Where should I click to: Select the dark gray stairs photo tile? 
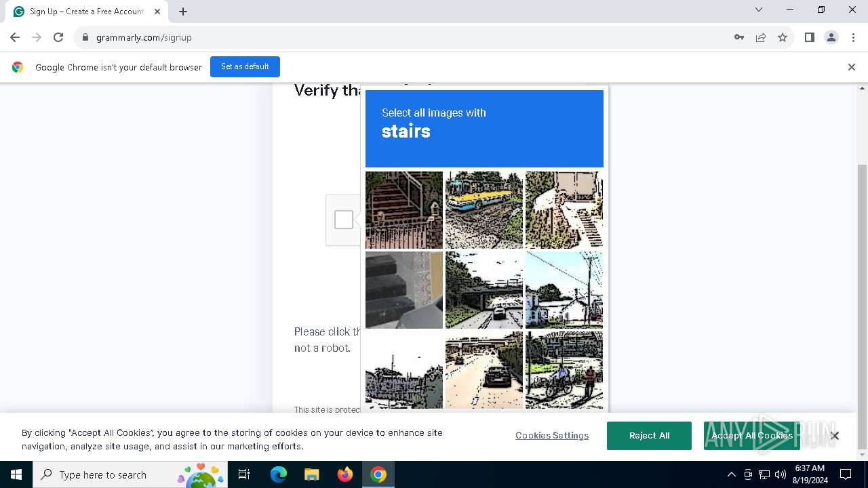(404, 290)
